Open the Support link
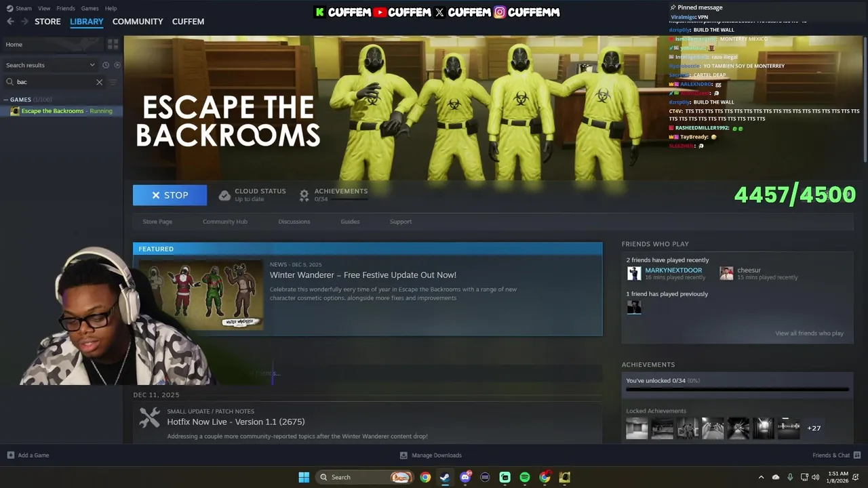The width and height of the screenshot is (868, 488). tap(400, 222)
